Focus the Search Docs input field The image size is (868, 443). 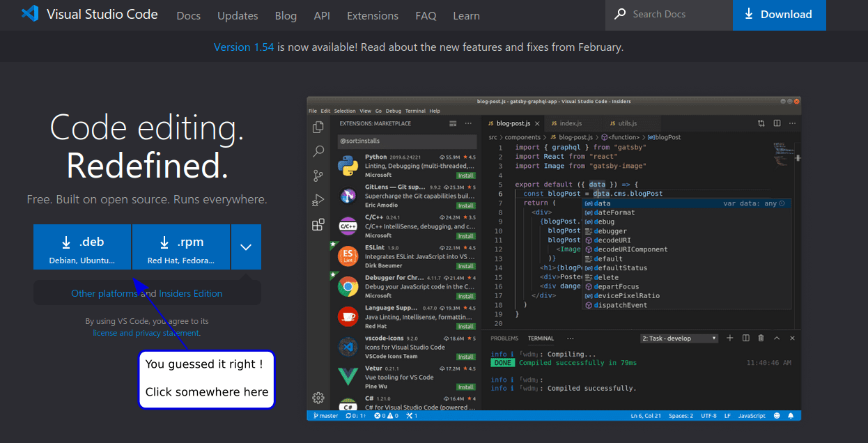click(x=669, y=15)
